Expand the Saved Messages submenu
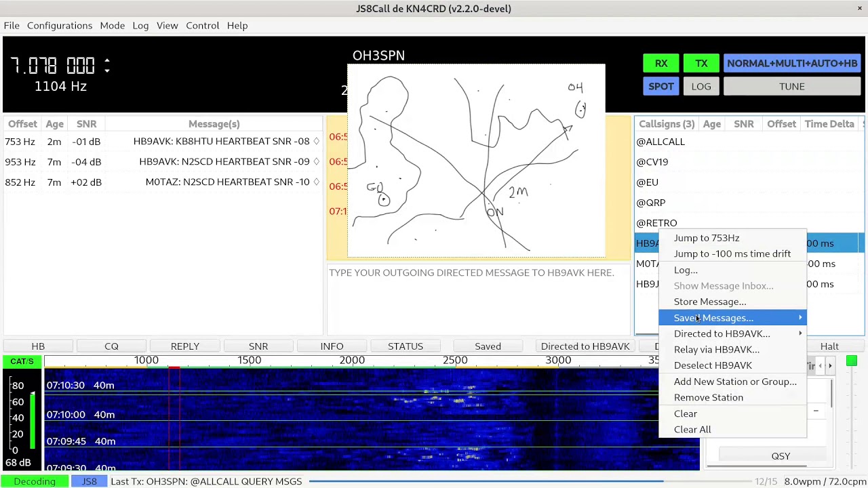 click(x=732, y=318)
